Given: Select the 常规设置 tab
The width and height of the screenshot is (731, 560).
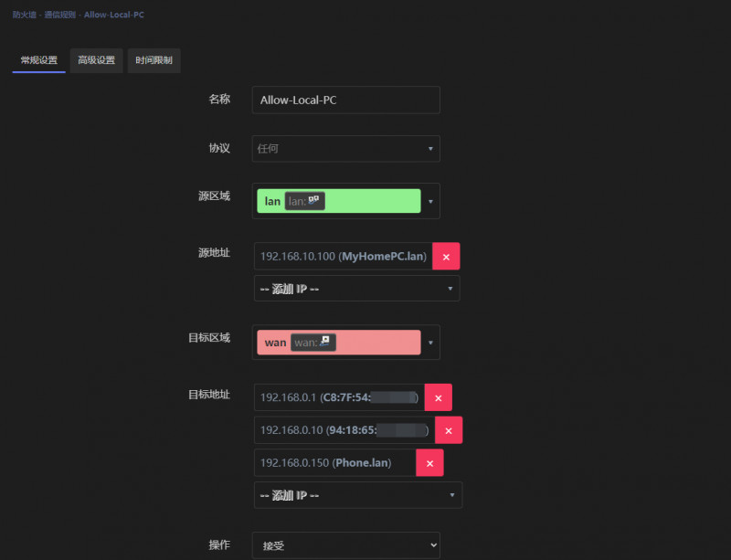Looking at the screenshot, I should pos(38,60).
